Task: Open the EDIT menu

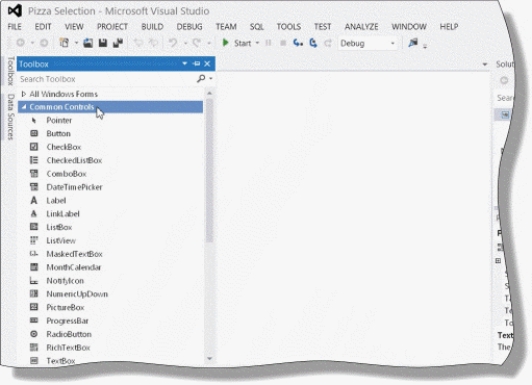Action: pos(43,26)
